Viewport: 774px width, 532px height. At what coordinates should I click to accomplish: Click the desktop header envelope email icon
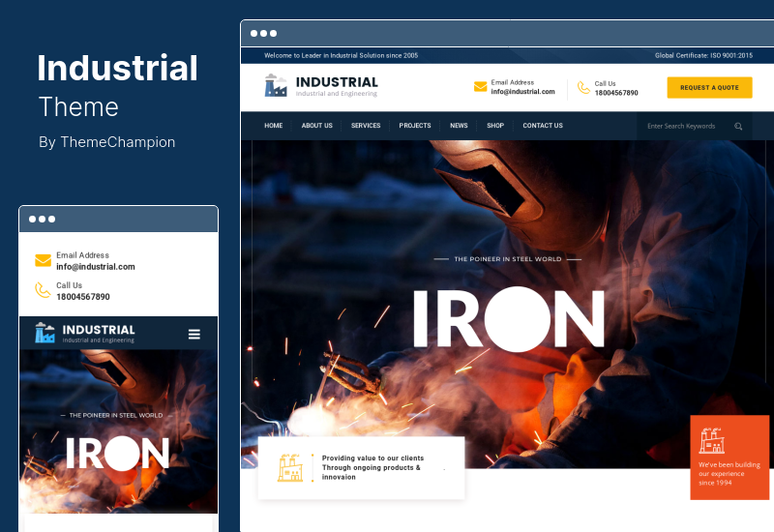480,87
